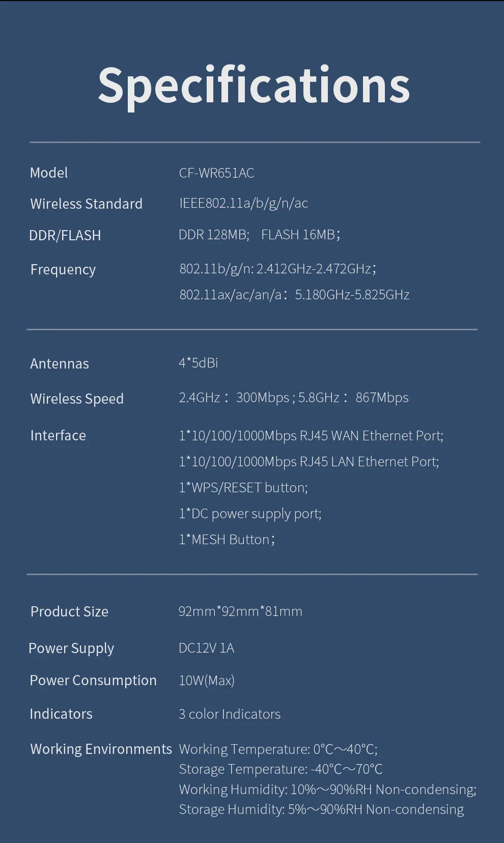
Task: Click the Product Size label
Action: click(69, 611)
